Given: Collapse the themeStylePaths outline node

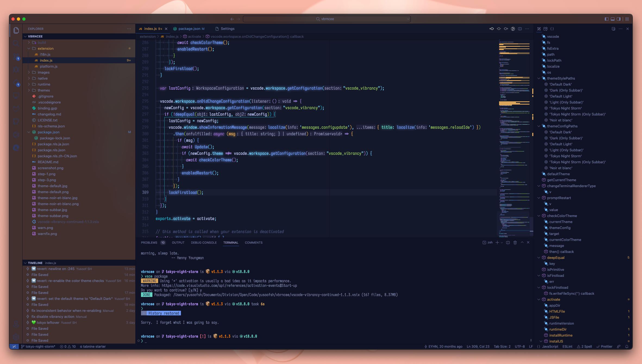Looking at the screenshot, I should (539, 79).
